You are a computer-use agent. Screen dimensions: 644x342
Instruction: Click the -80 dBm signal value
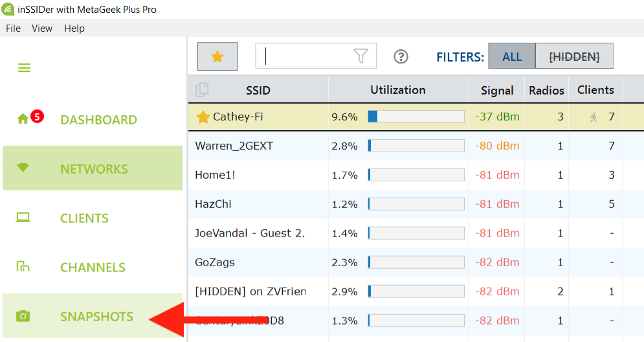pos(497,146)
